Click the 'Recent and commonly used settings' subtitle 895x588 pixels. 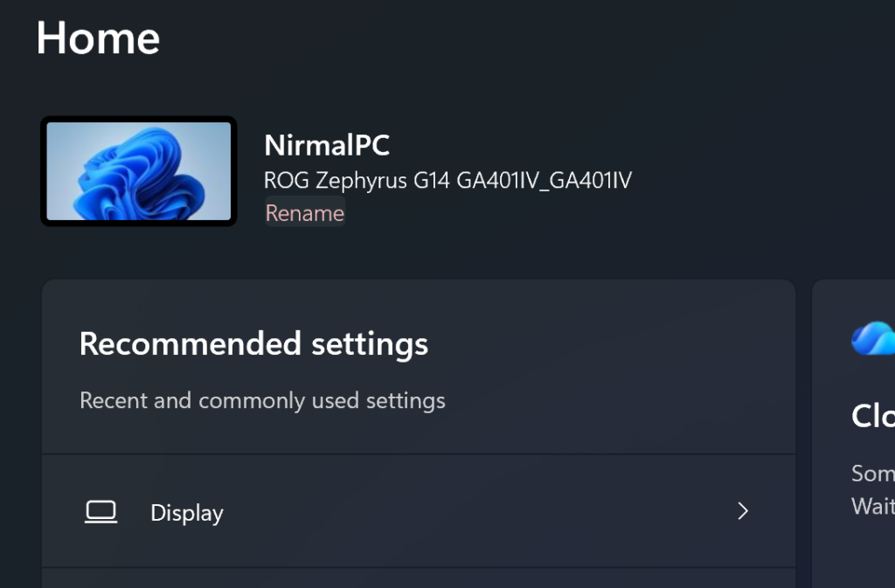262,400
